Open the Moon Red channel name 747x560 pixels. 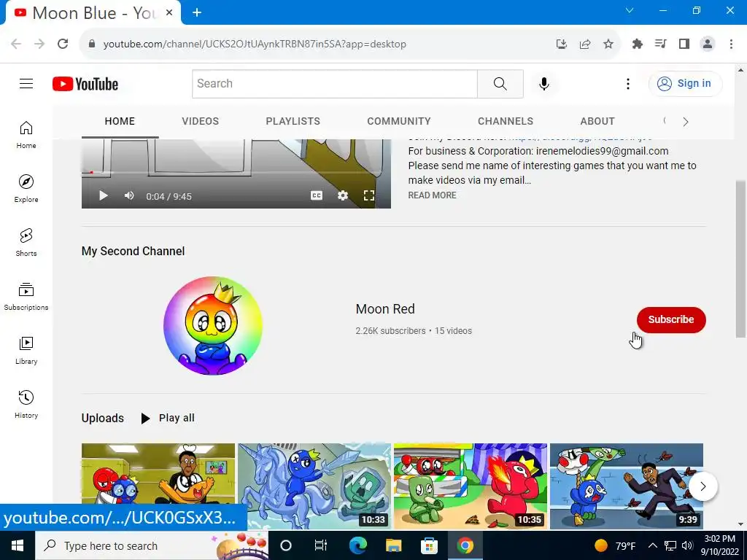click(x=385, y=309)
